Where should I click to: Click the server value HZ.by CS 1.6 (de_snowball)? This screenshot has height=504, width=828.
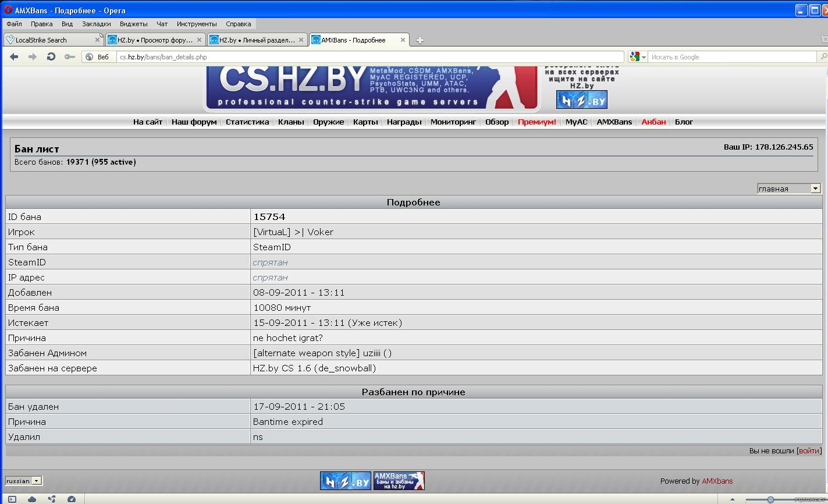point(314,368)
